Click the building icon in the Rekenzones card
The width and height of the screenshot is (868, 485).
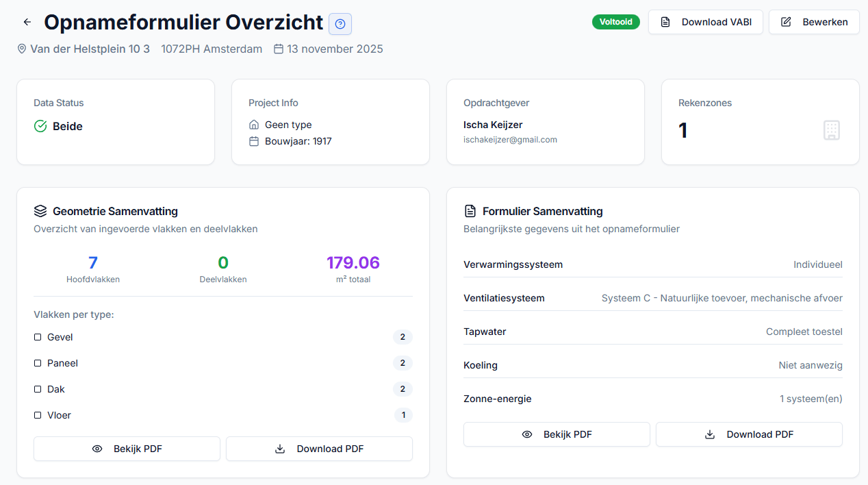coord(832,130)
